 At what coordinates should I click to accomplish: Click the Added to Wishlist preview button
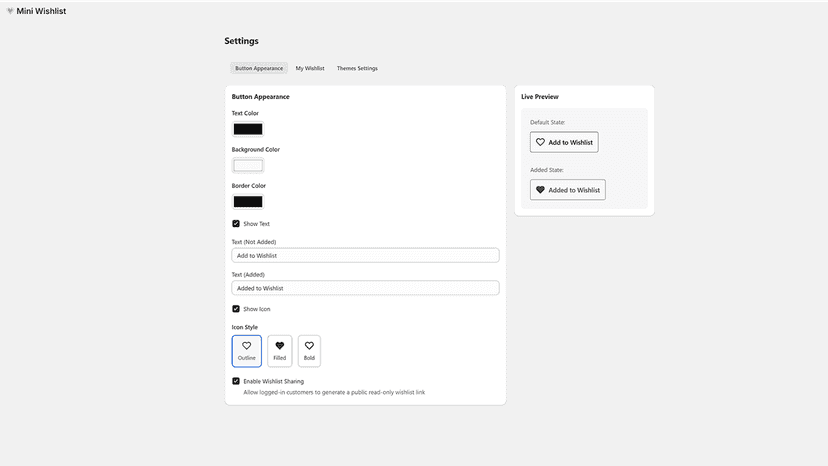[568, 190]
